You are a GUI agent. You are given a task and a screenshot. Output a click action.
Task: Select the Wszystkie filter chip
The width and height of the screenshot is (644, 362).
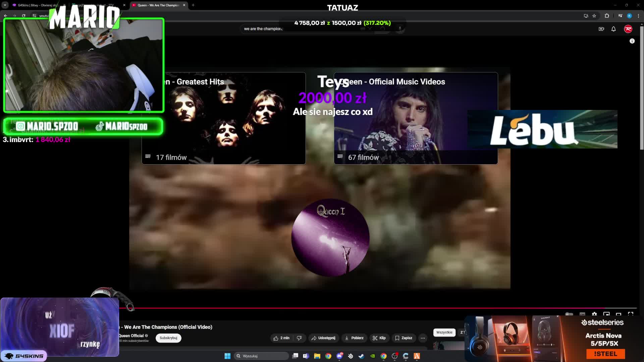(444, 332)
